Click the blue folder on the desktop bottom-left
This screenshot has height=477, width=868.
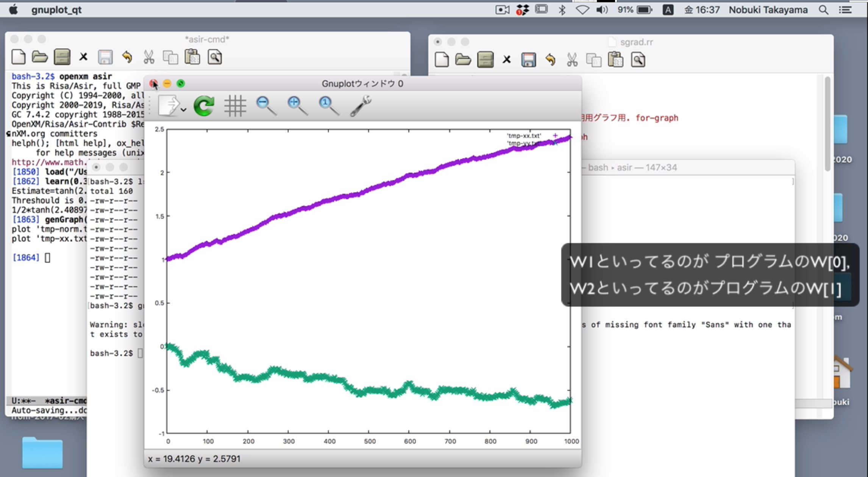click(42, 453)
